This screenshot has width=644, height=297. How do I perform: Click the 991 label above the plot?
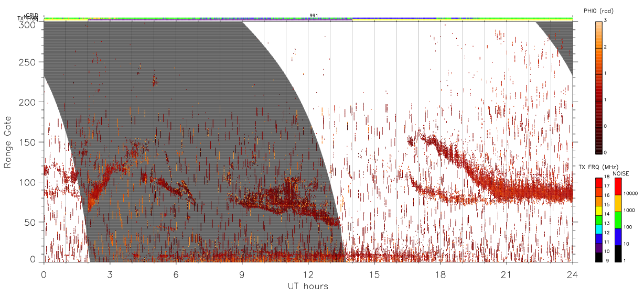[314, 16]
